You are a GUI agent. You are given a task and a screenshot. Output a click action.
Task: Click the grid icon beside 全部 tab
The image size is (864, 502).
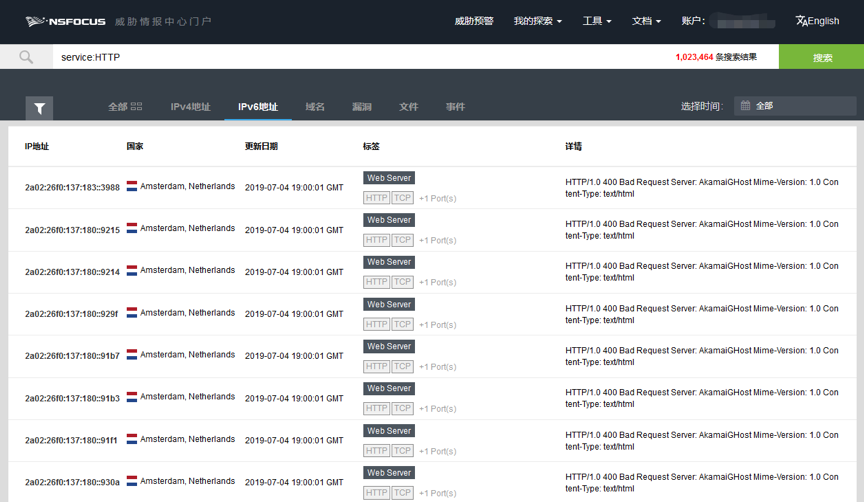pos(137,107)
